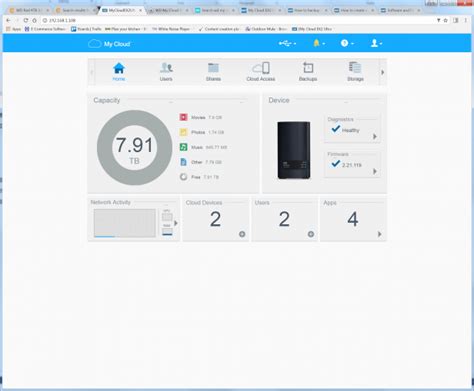Click the Music capacity icon

pos(183,147)
